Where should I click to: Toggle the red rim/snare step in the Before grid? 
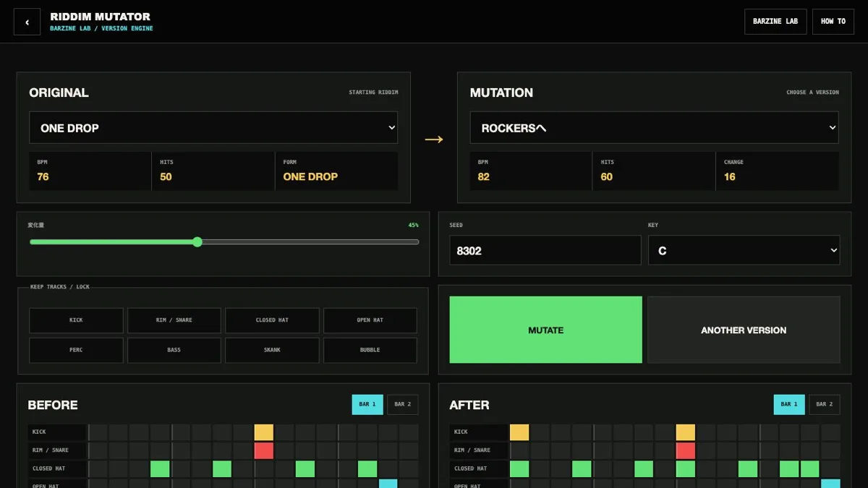coord(264,450)
